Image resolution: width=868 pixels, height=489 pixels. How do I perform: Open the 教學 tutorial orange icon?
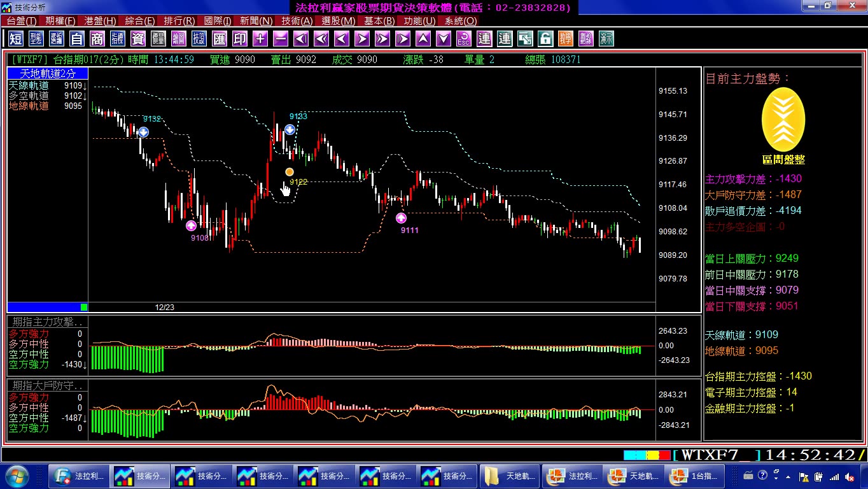coord(566,39)
